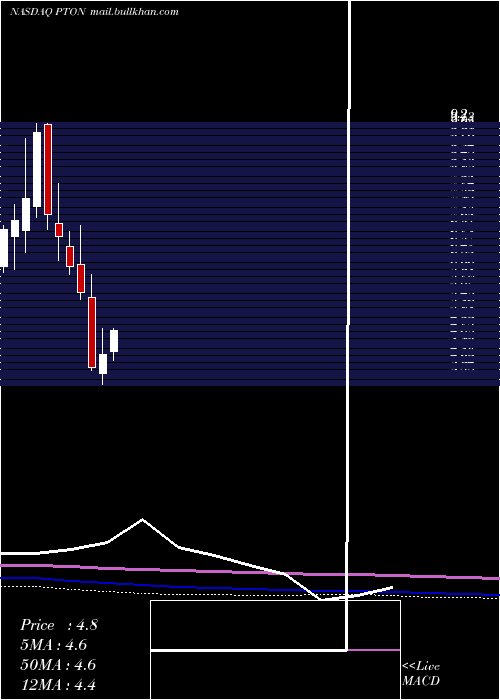
Task: Select the 12MA : 4.4 value
Action: point(58,684)
